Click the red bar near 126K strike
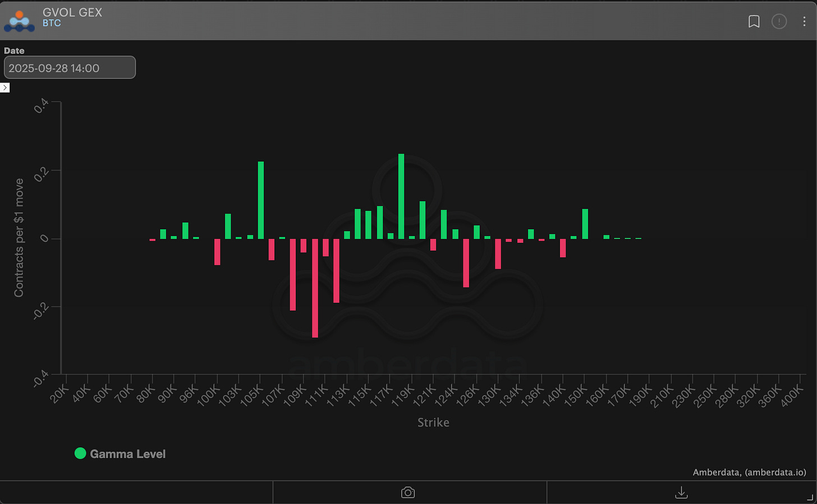This screenshot has height=504, width=817. coord(466,262)
